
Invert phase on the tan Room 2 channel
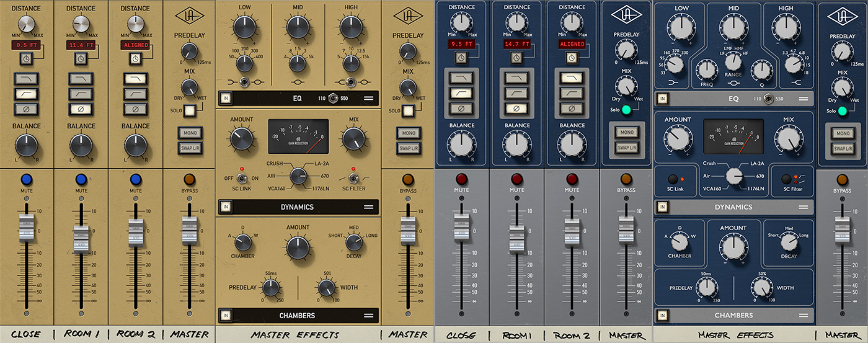136,110
